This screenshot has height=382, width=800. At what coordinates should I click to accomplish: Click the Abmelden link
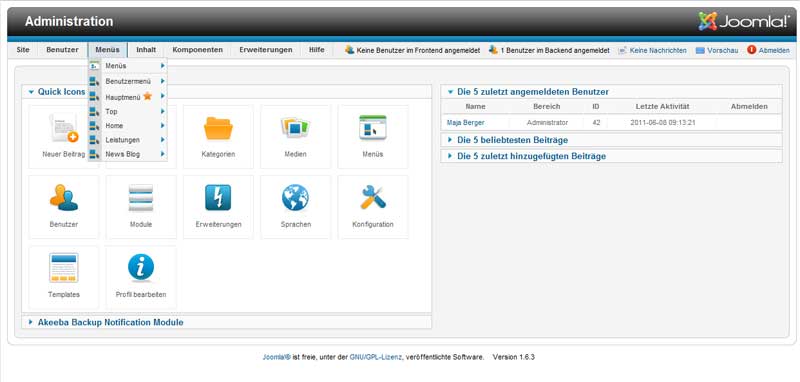[774, 50]
